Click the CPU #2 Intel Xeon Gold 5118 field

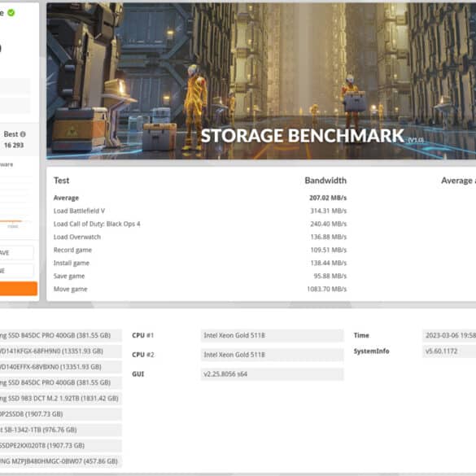tap(272, 355)
